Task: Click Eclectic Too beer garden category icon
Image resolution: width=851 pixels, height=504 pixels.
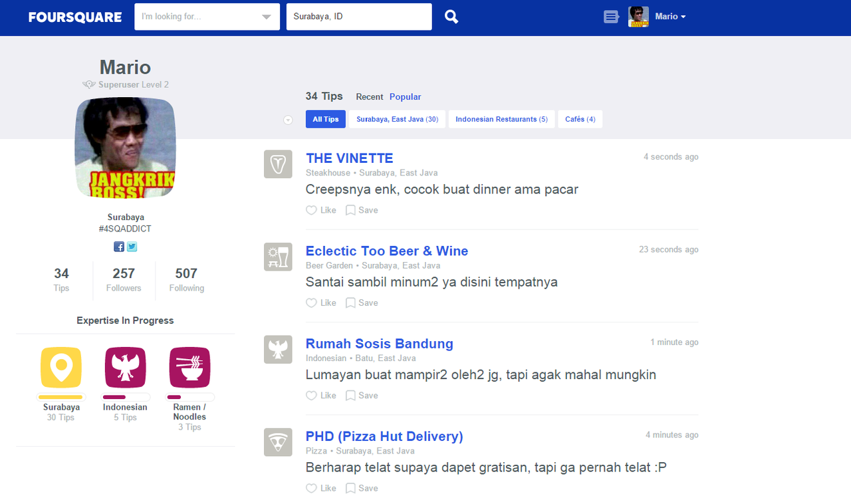Action: pyautogui.click(x=278, y=257)
